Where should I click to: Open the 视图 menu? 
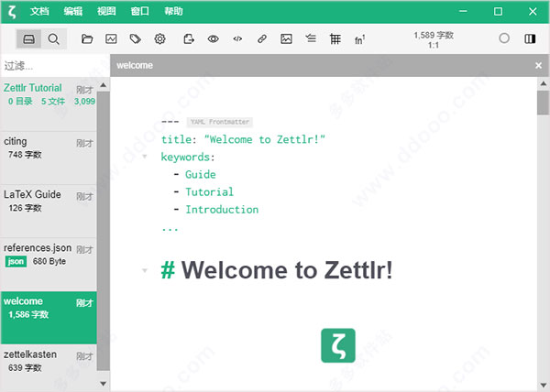[106, 11]
